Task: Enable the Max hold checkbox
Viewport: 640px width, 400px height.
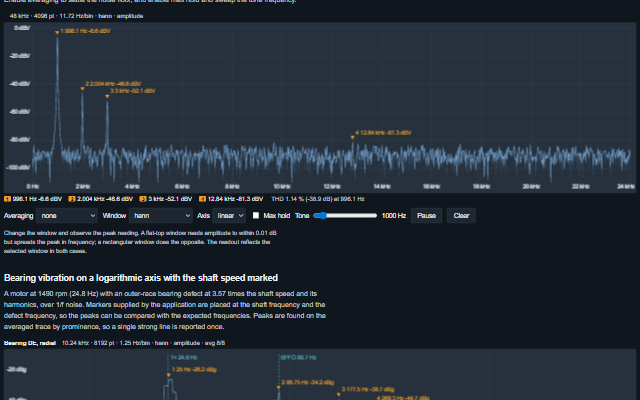Action: point(256,216)
